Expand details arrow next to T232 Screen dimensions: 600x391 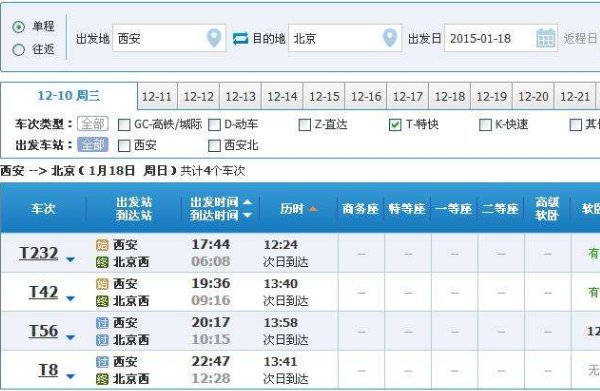click(x=70, y=260)
